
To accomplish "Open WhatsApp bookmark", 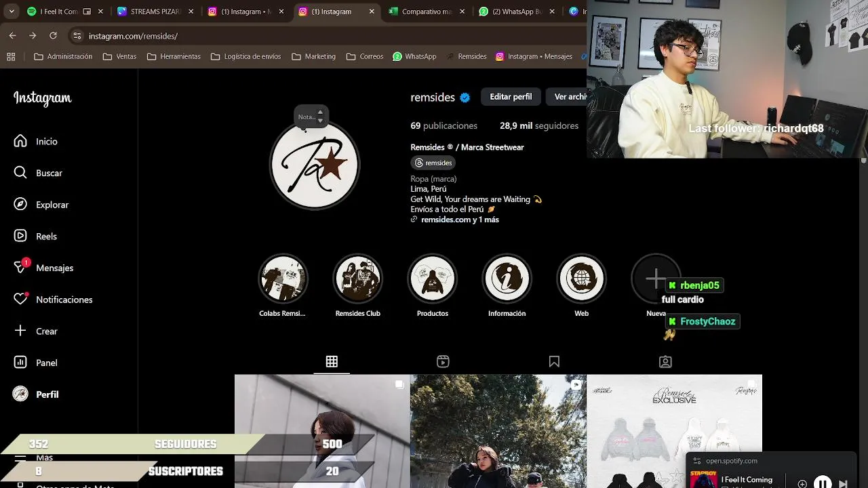I will click(x=414, y=56).
